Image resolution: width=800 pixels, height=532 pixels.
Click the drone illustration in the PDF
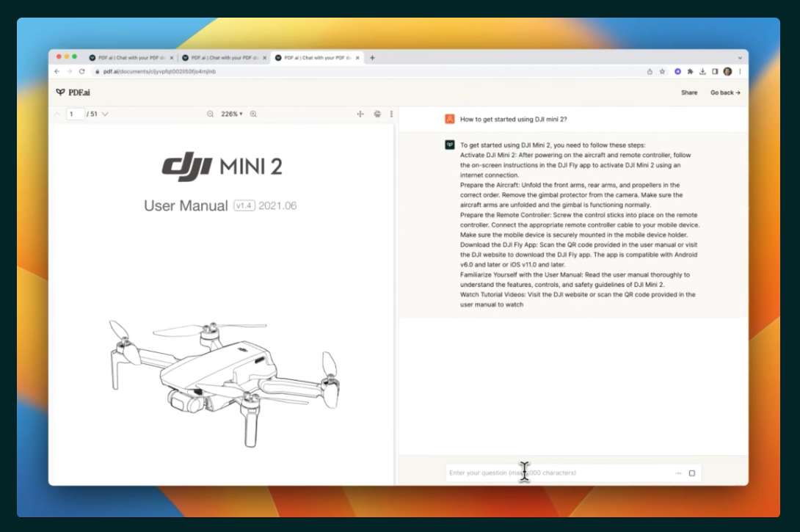(x=225, y=384)
